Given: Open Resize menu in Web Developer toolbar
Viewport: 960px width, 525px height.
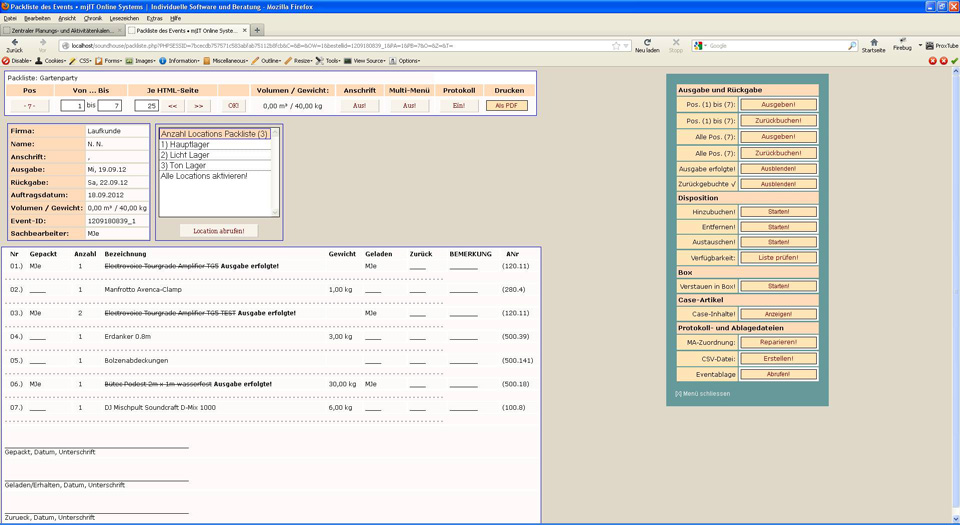Looking at the screenshot, I should tap(299, 61).
